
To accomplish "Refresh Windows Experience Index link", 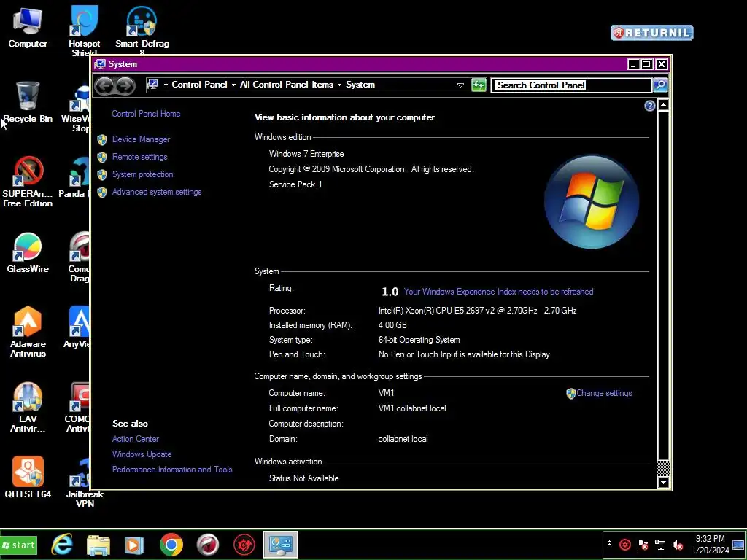I will (498, 292).
